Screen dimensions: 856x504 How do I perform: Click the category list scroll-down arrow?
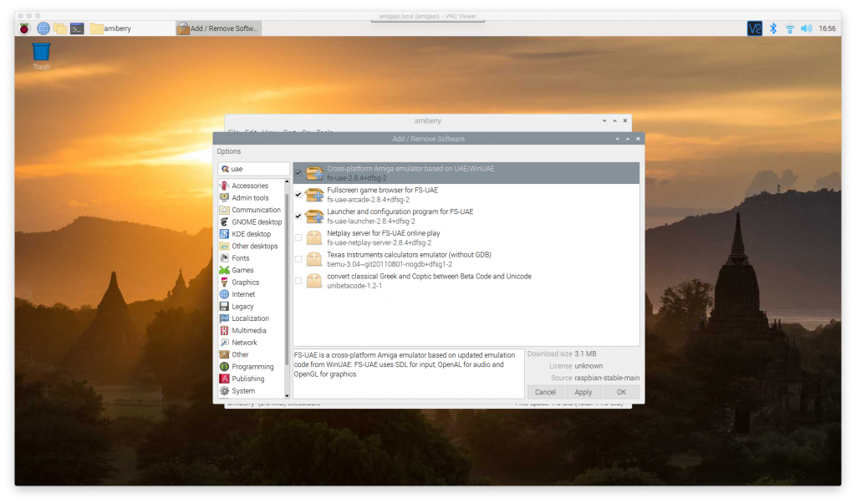288,396
